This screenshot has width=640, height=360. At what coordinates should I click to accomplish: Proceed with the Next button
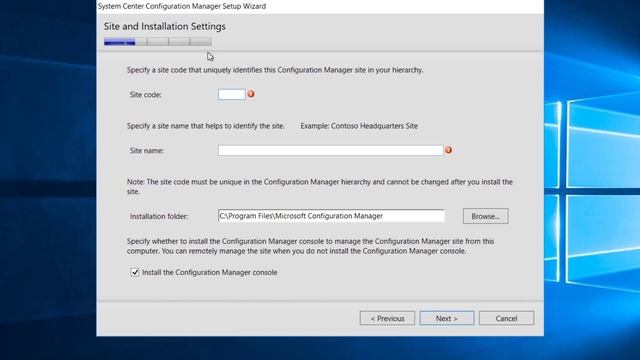[447, 318]
